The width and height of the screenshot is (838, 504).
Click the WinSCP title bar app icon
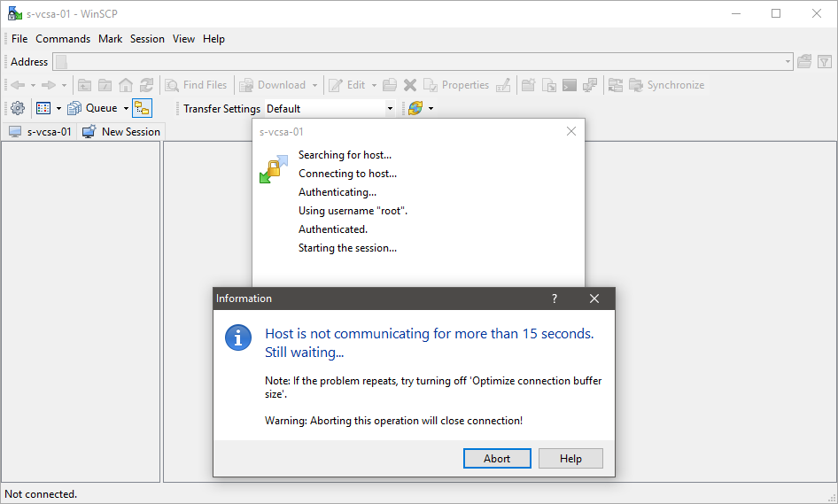click(x=14, y=13)
